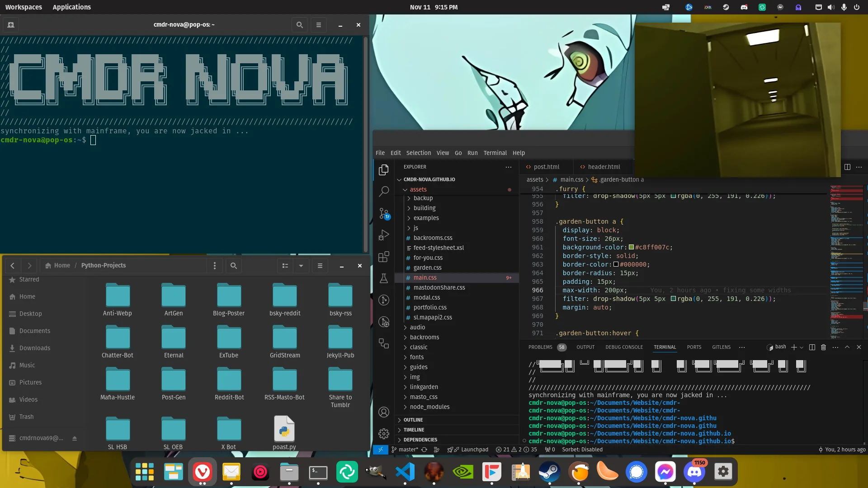
Task: Expand the TIMELINE section
Action: click(457, 430)
